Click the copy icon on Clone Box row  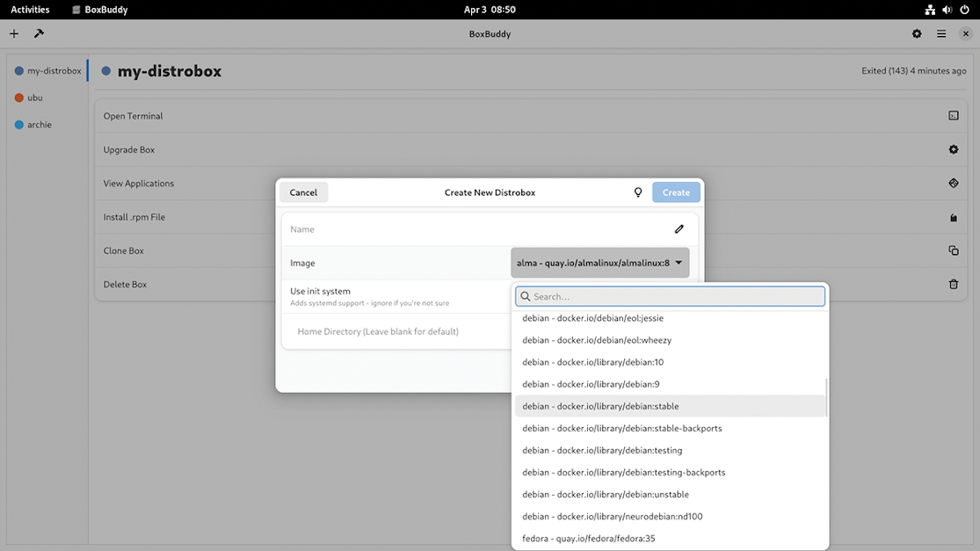953,250
